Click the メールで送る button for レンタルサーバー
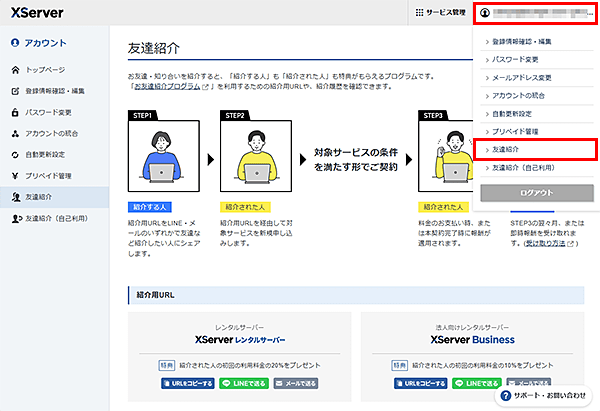Viewport: 600px width, 411px height. tap(296, 383)
